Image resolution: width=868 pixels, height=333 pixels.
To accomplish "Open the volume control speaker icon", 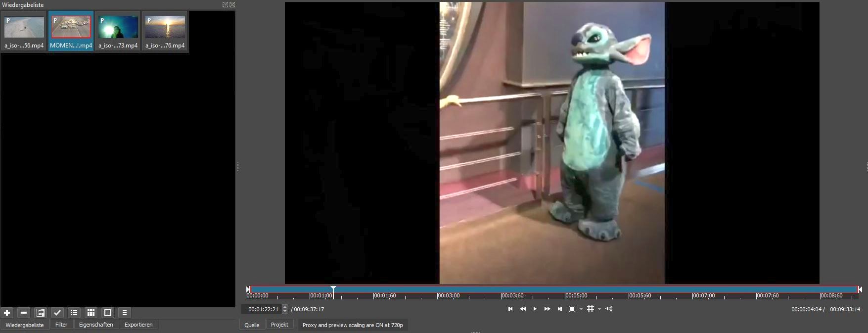I will point(609,309).
